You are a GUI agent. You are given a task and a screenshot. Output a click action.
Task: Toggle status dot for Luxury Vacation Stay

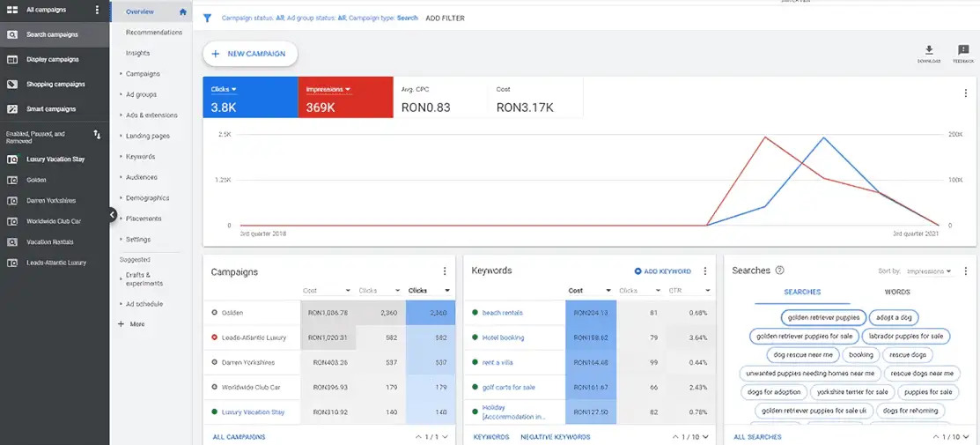214,412
